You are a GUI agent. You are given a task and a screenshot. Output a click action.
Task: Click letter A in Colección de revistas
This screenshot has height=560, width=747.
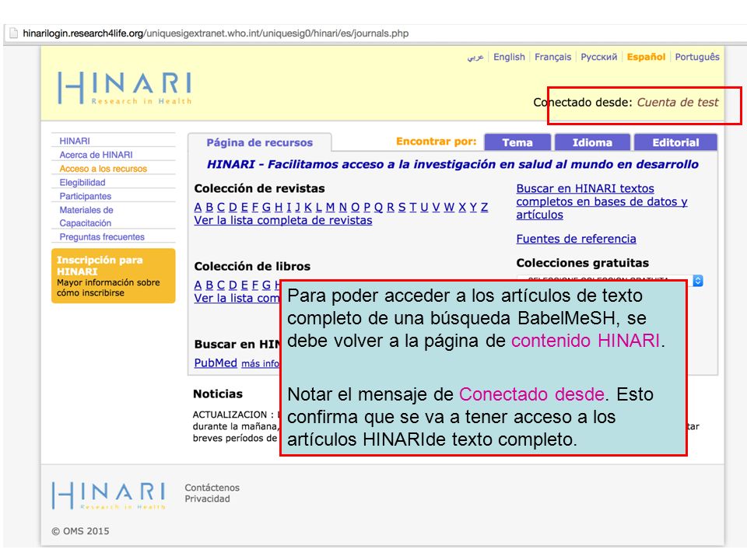tap(198, 207)
